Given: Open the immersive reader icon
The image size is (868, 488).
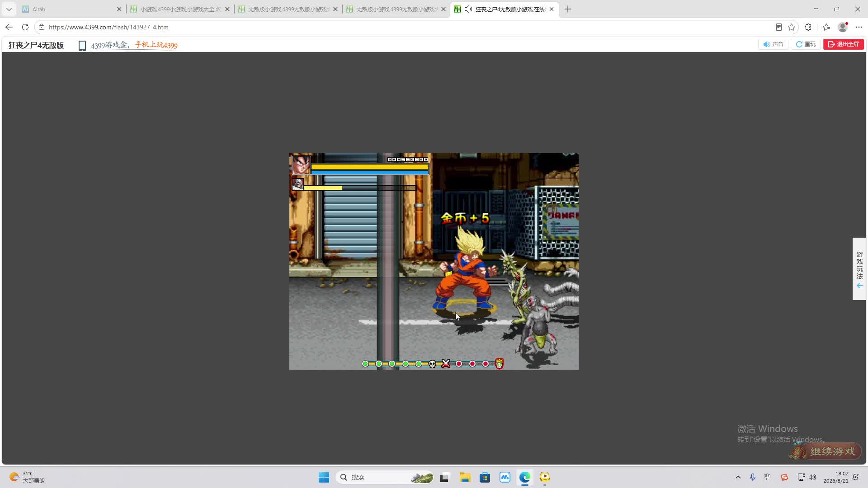Looking at the screenshot, I should (778, 27).
